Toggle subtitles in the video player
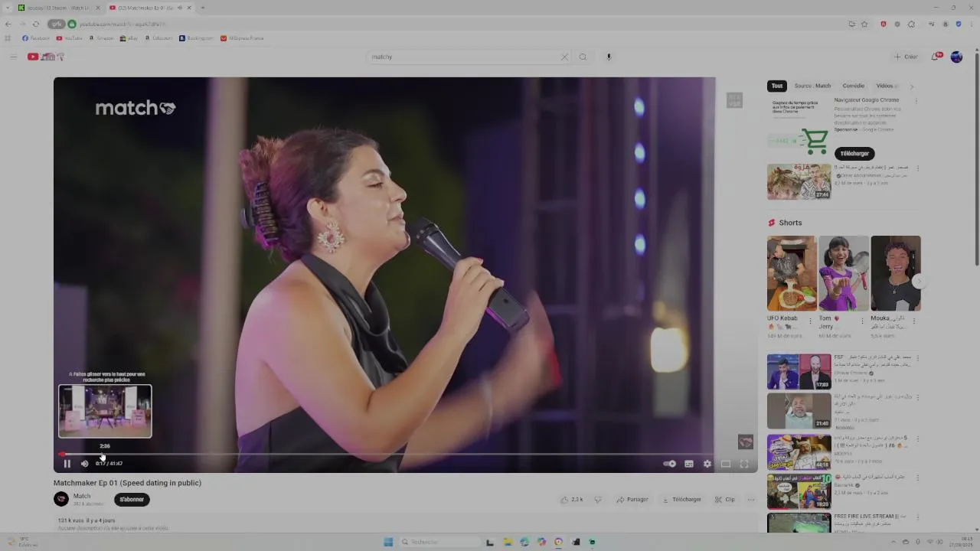The image size is (980, 551). pos(688,463)
